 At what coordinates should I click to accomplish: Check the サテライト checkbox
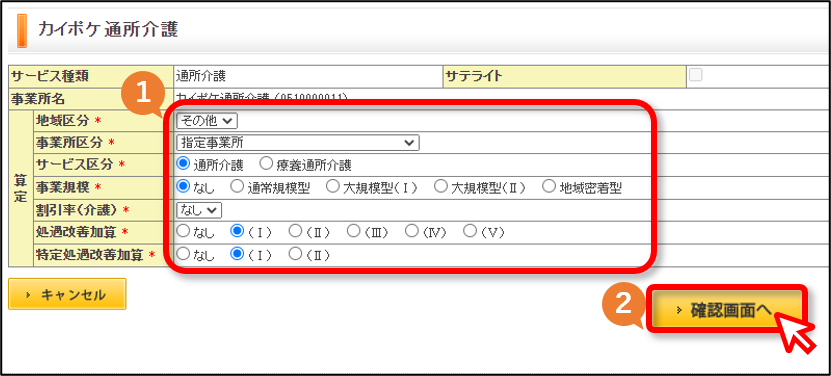(695, 75)
